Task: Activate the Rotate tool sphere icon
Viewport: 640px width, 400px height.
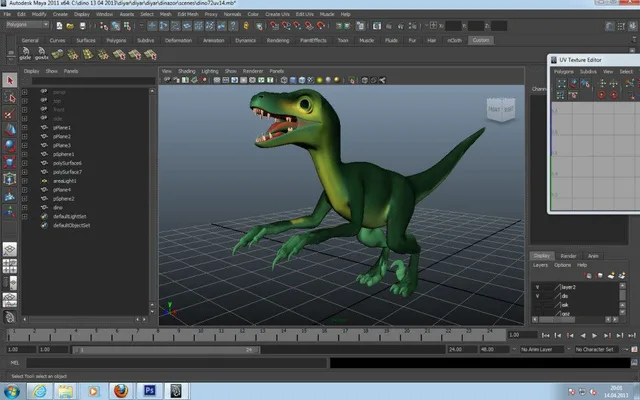Action: [10, 146]
